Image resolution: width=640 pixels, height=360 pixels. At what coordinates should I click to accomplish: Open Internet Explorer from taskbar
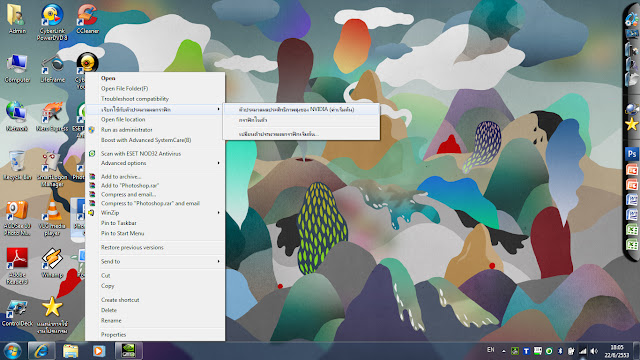click(x=41, y=351)
